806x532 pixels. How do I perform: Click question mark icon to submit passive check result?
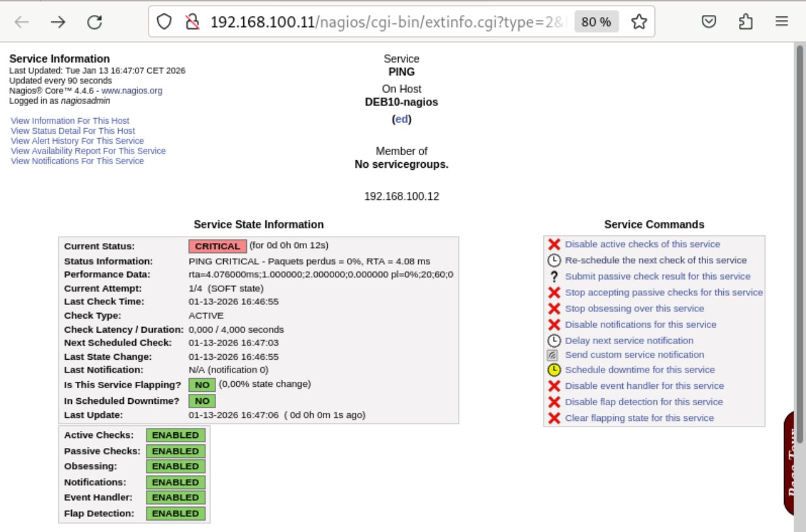click(555, 276)
